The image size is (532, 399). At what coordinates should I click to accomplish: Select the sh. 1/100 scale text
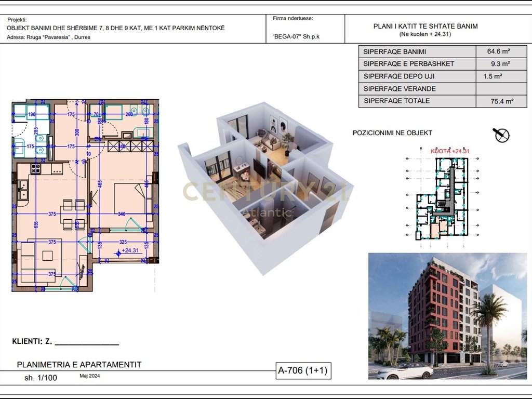click(x=41, y=378)
